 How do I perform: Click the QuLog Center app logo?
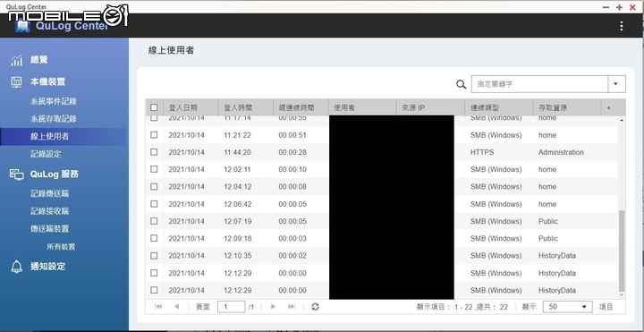coord(22,26)
